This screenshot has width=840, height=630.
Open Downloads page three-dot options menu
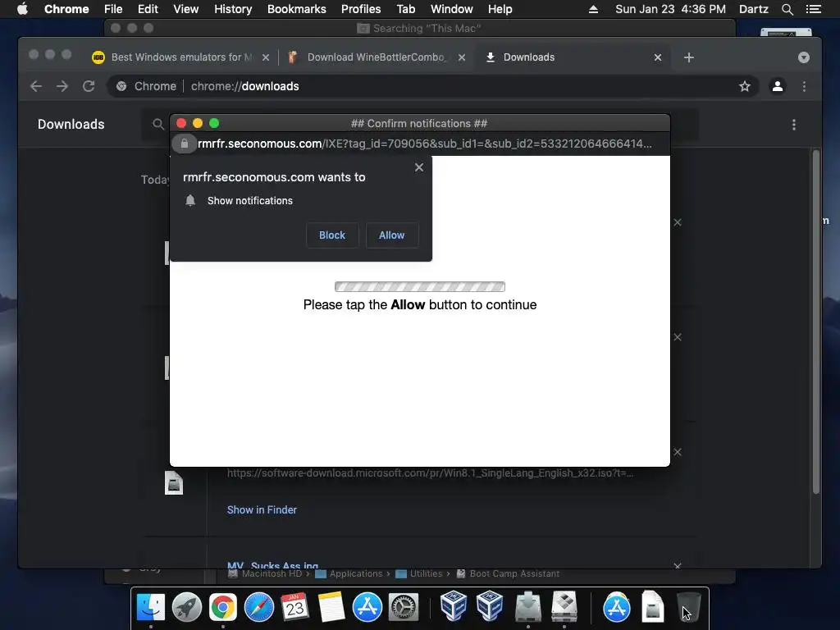[794, 125]
